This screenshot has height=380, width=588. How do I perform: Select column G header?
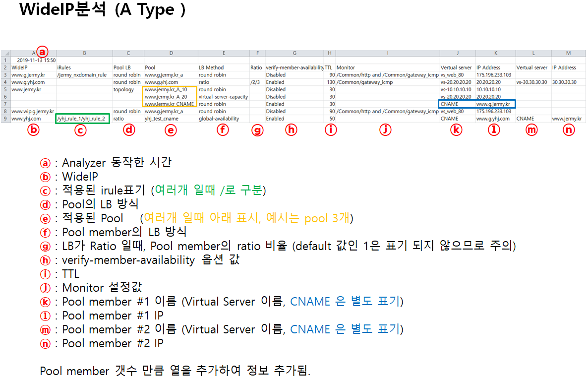[294, 53]
